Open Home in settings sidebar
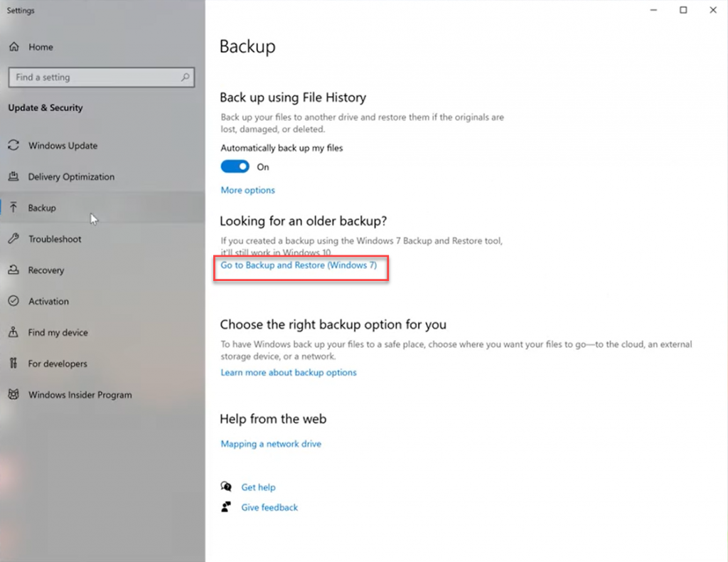Image resolution: width=728 pixels, height=562 pixels. pyautogui.click(x=102, y=47)
